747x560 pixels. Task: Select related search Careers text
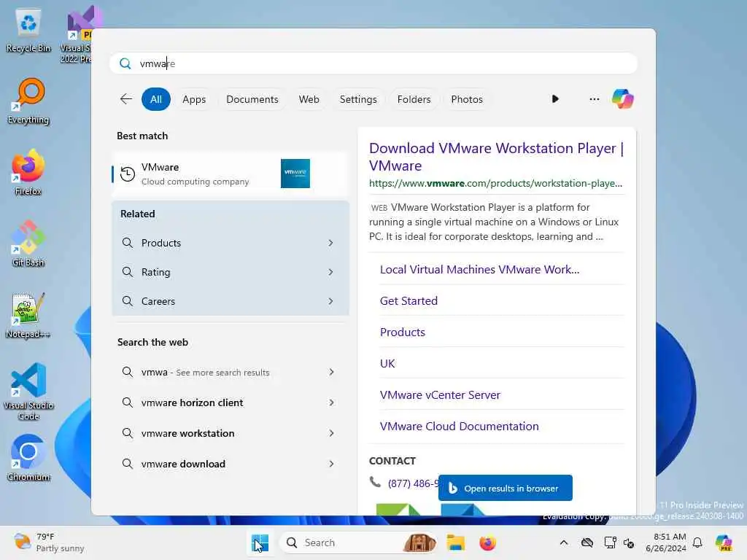[x=158, y=301]
